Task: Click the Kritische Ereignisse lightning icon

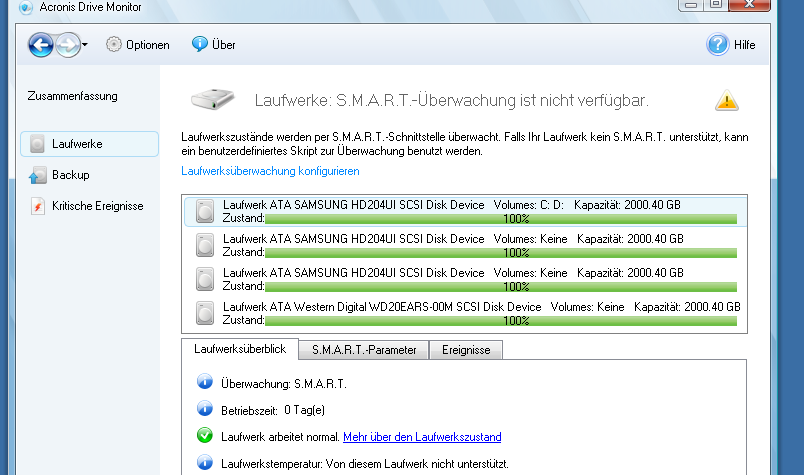Action: click(37, 206)
